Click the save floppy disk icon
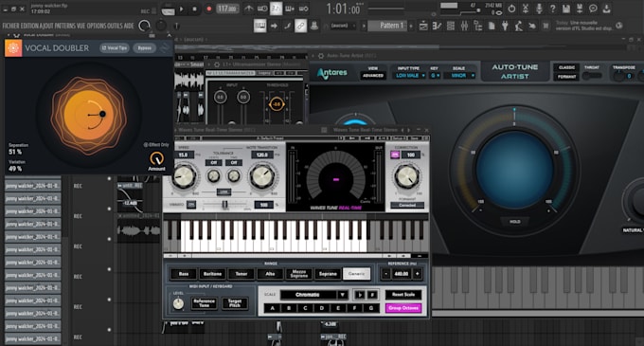Viewport: 644px width, 346px height. (566, 9)
